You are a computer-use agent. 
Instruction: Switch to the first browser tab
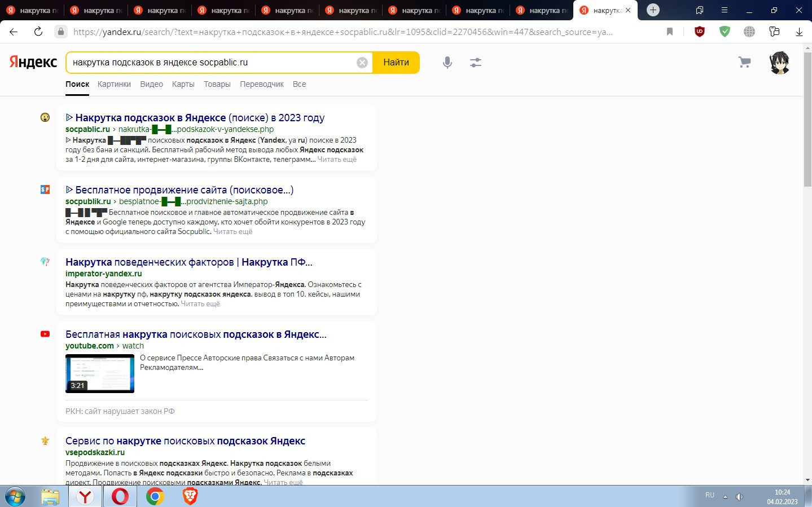tap(32, 10)
